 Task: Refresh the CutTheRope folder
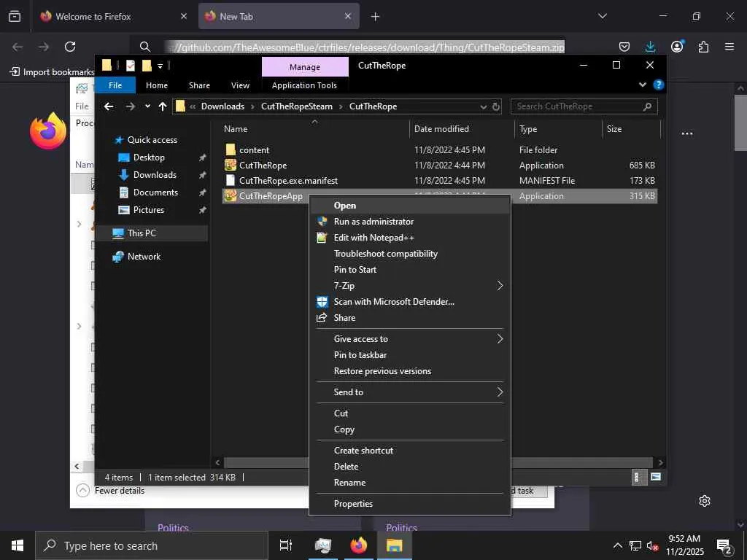pos(496,106)
